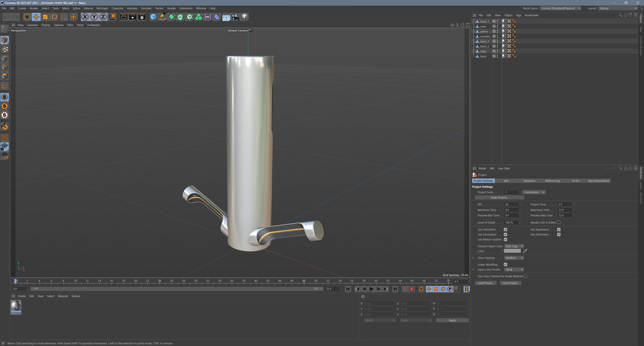The image size is (644, 346).
Task: Toggle Use Animation checkbox
Action: click(x=505, y=230)
